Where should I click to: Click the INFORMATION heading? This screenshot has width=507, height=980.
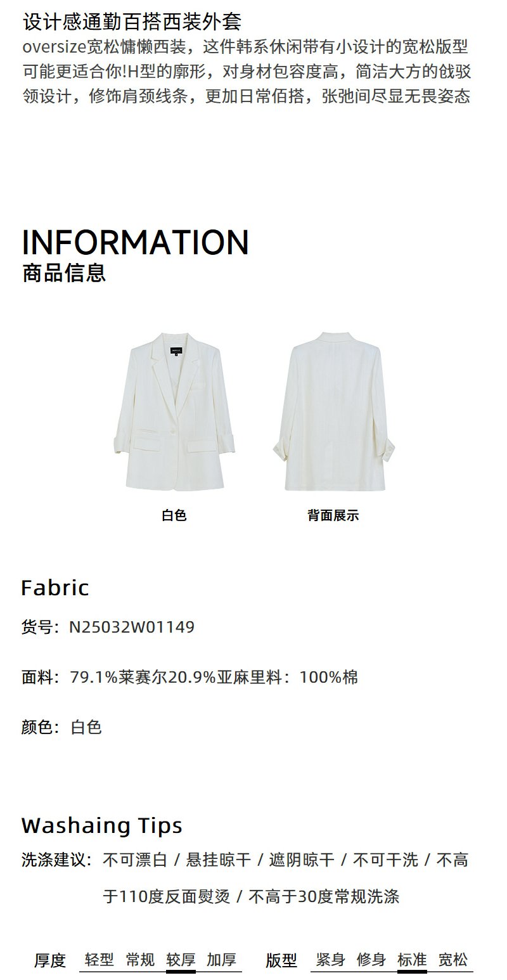[x=136, y=242]
